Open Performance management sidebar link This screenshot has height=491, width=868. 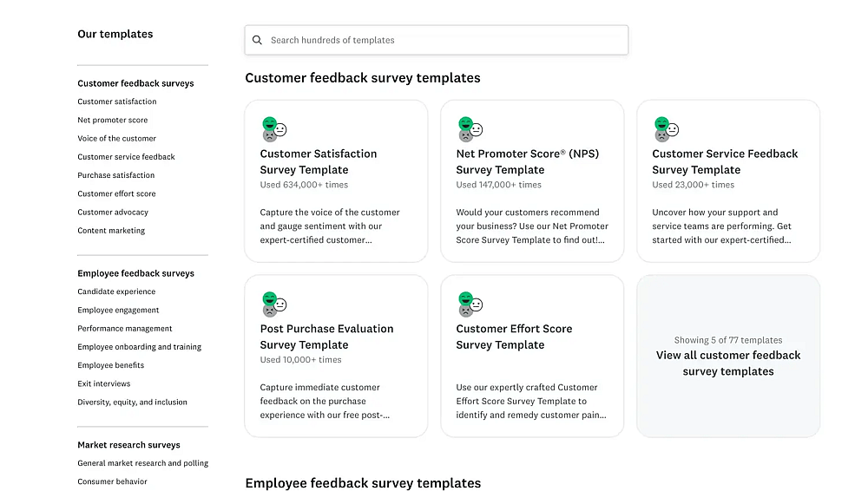point(124,328)
